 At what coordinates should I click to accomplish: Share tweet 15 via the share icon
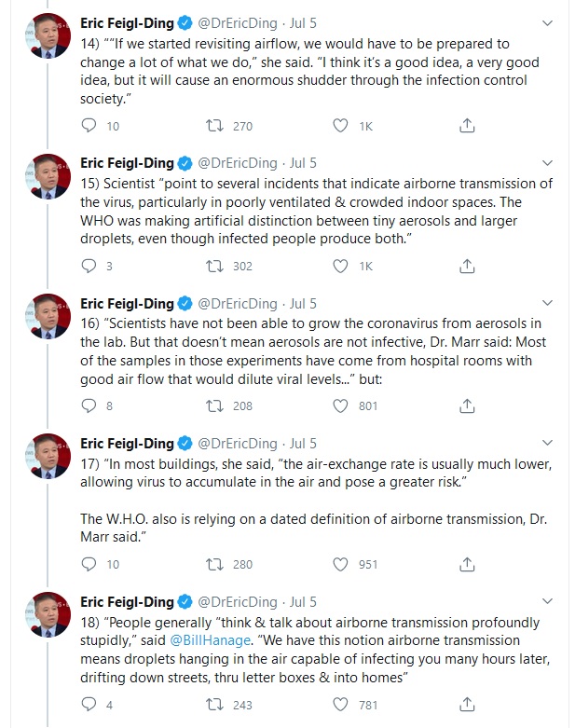point(468,266)
